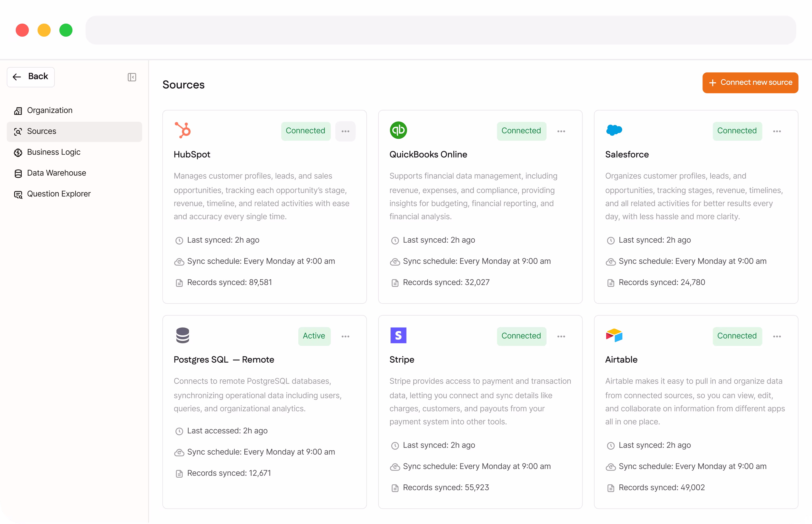Click Records synced: 89,581 text
The image size is (812, 524).
point(229,282)
